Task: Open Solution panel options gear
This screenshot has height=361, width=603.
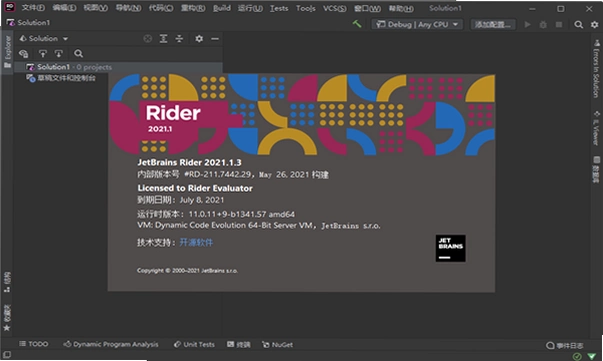Action: point(199,38)
